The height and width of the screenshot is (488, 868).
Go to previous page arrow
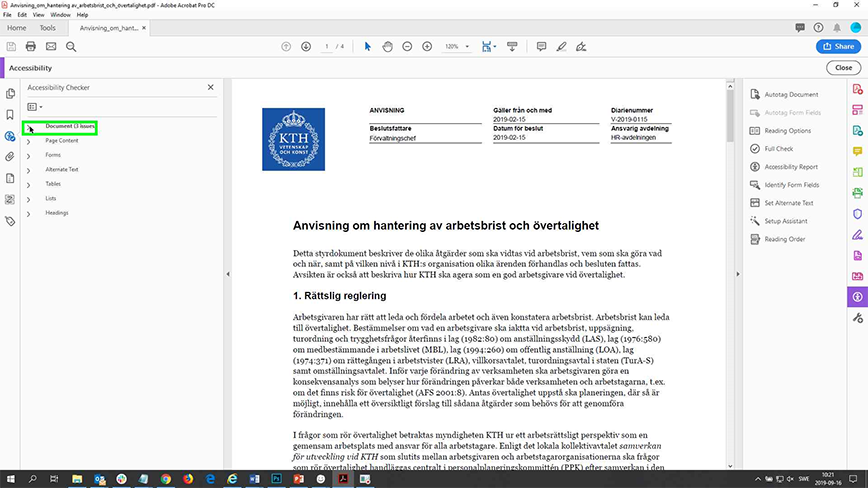tap(286, 46)
